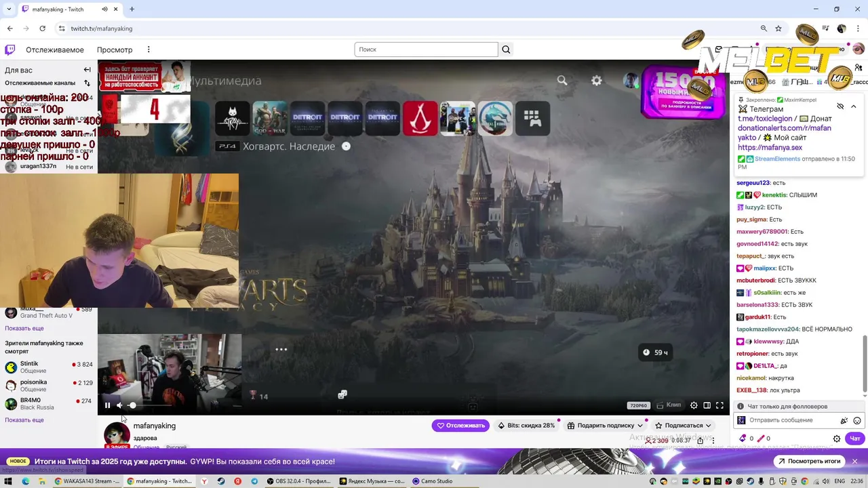Hide the pinned chat message
Viewport: 868px width, 488px height.
[840, 106]
